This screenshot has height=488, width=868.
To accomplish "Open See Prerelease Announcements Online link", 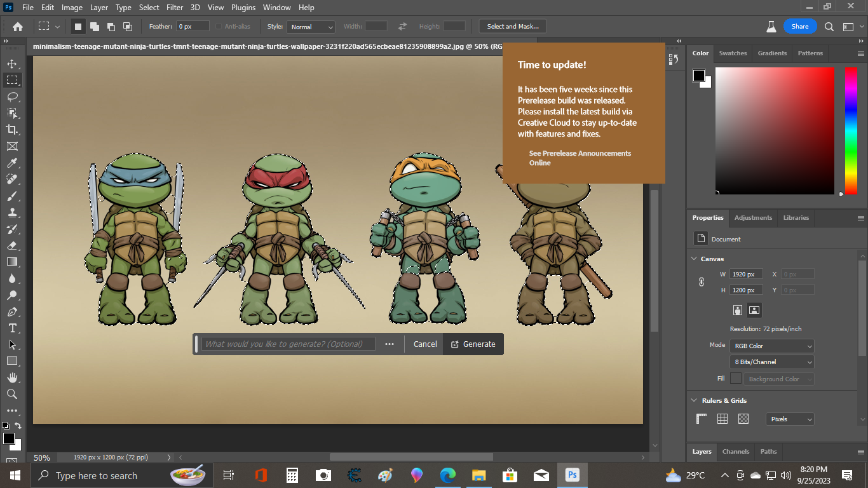I will point(580,158).
